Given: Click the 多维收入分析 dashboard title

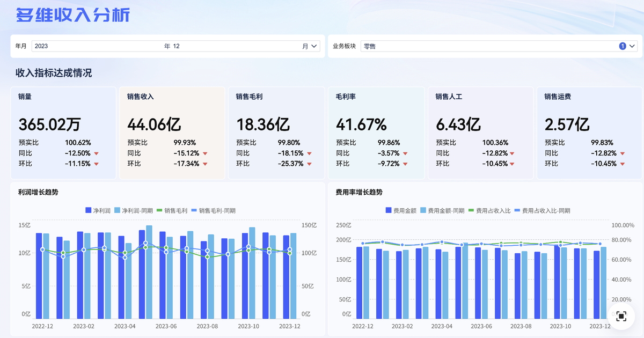Looking at the screenshot, I should (x=73, y=15).
